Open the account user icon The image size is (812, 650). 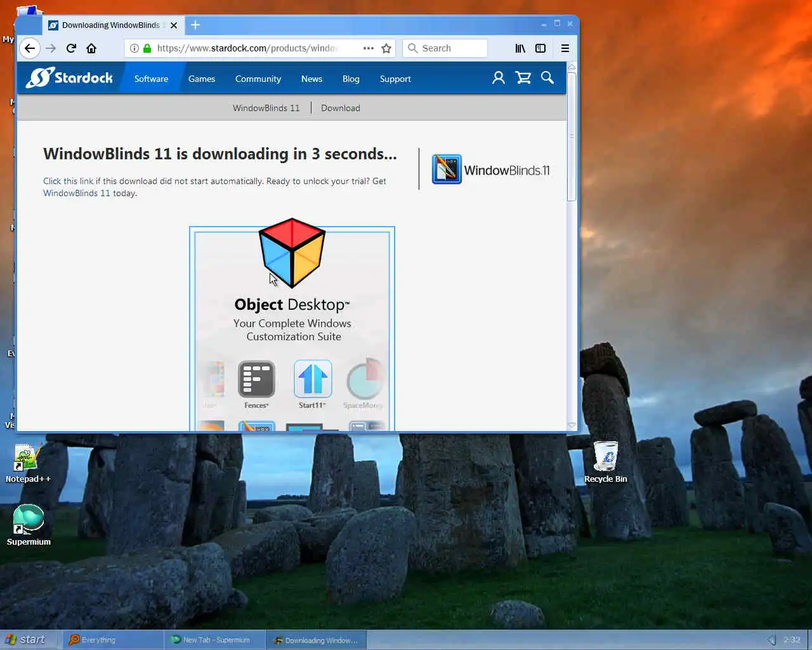coord(499,78)
